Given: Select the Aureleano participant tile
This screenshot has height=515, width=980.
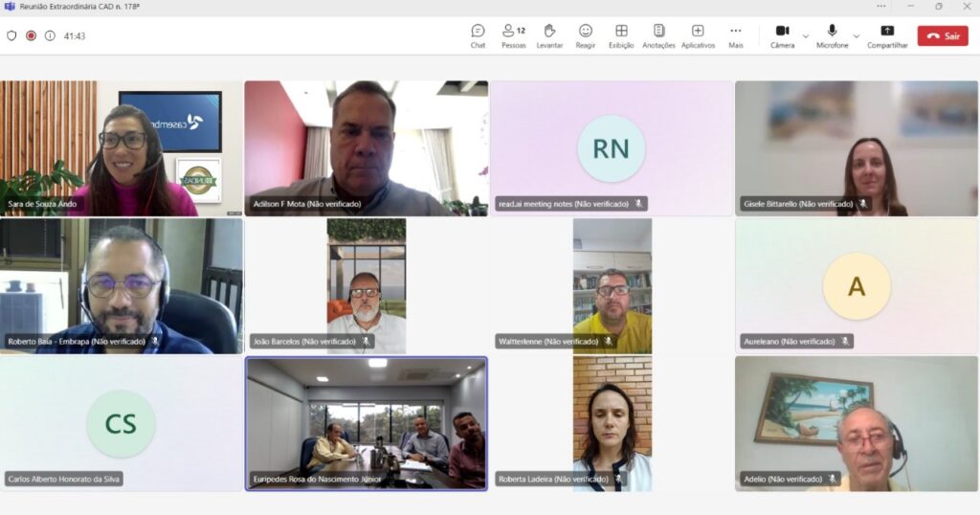Looking at the screenshot, I should coord(857,285).
